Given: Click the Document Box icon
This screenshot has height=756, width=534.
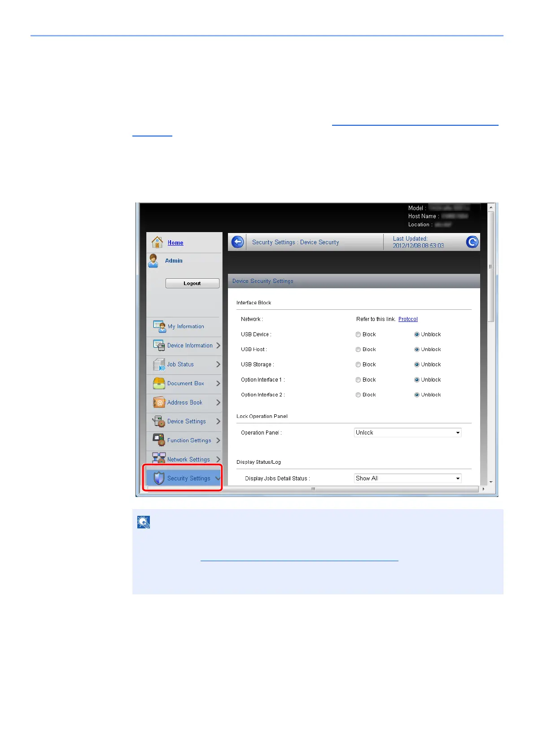Looking at the screenshot, I should [159, 383].
